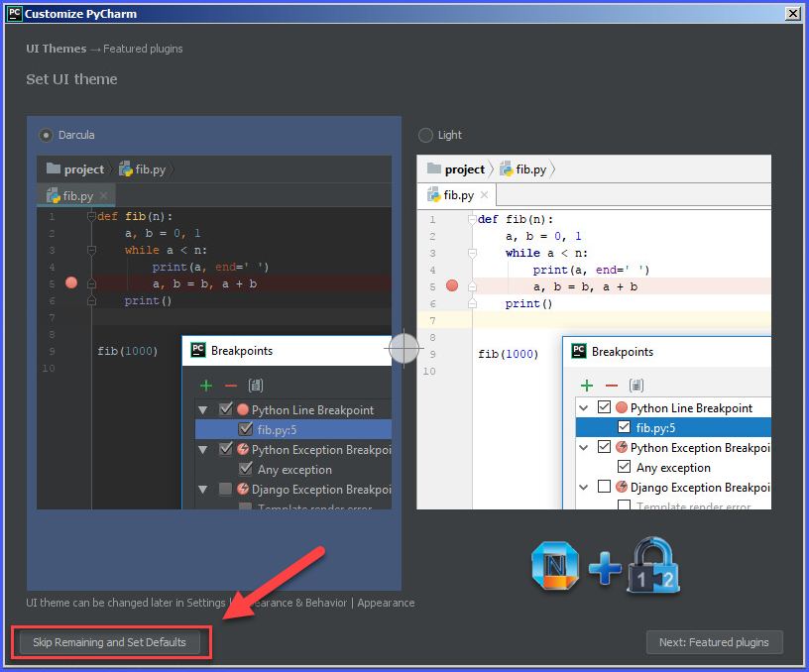Select the fib.py editor tab in the Light preview
The height and width of the screenshot is (672, 809).
[x=457, y=195]
